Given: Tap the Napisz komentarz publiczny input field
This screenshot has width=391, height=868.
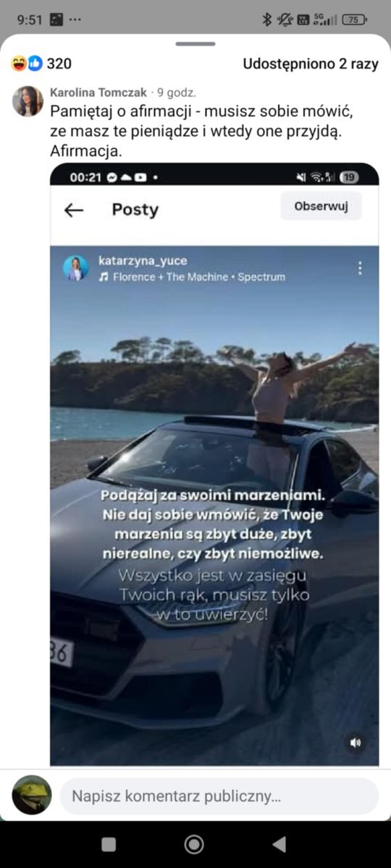Looking at the screenshot, I should pyautogui.click(x=219, y=796).
